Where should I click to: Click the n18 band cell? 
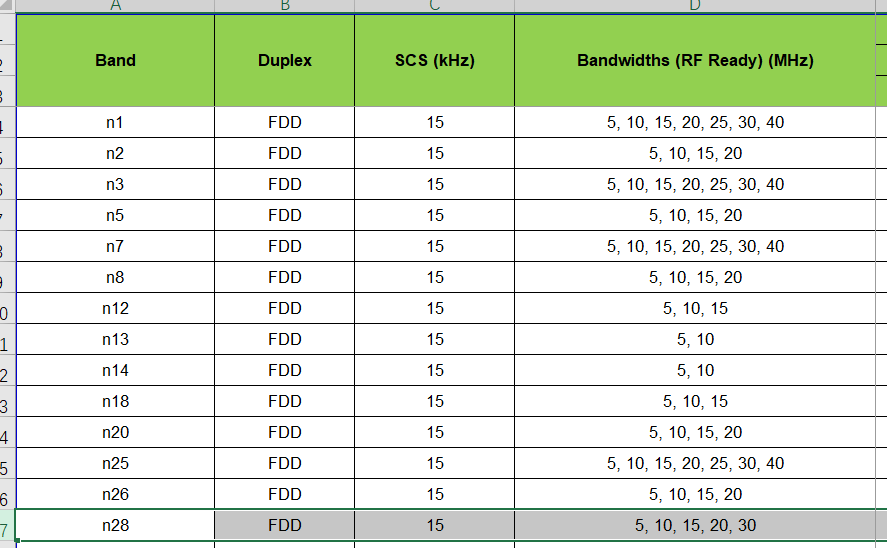[x=115, y=402]
